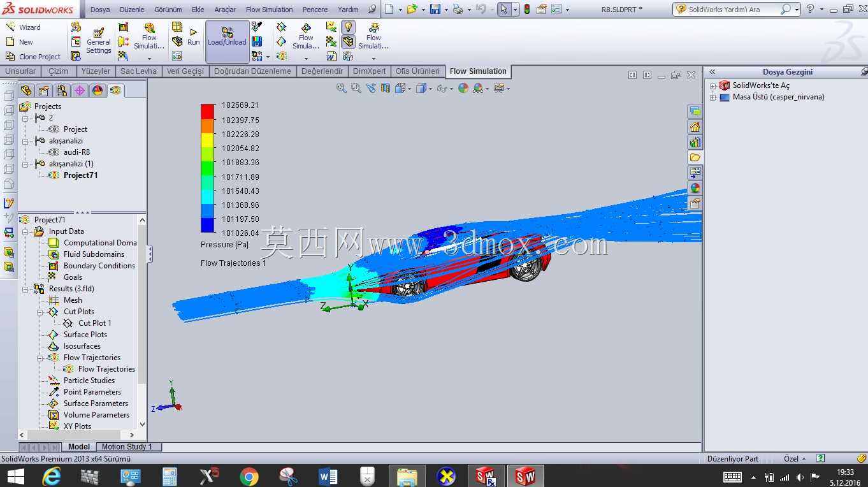Viewport: 868px width, 487px height.
Task: Switch to the Değerlendir tab
Action: (322, 71)
